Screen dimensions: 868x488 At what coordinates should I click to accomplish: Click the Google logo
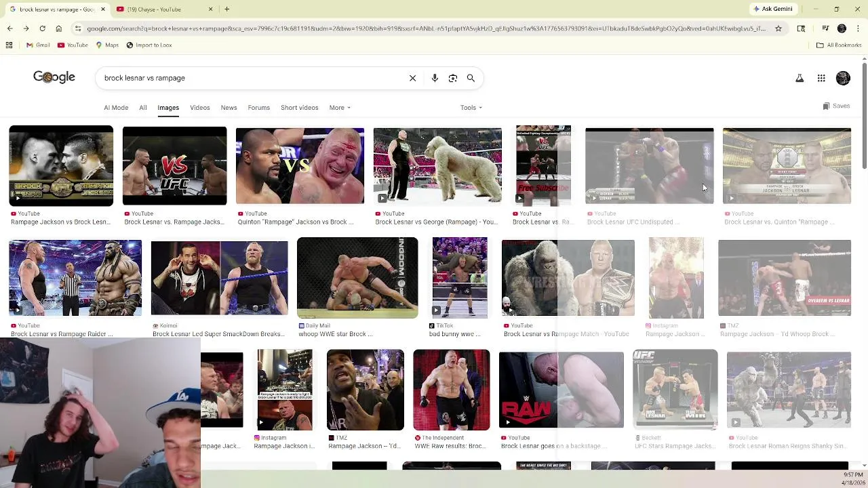click(x=54, y=77)
